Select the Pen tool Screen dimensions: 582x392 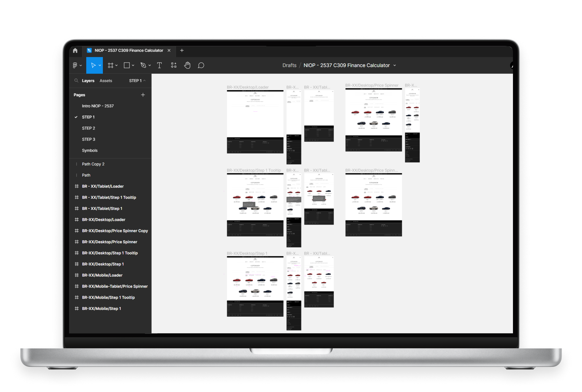pyautogui.click(x=143, y=66)
